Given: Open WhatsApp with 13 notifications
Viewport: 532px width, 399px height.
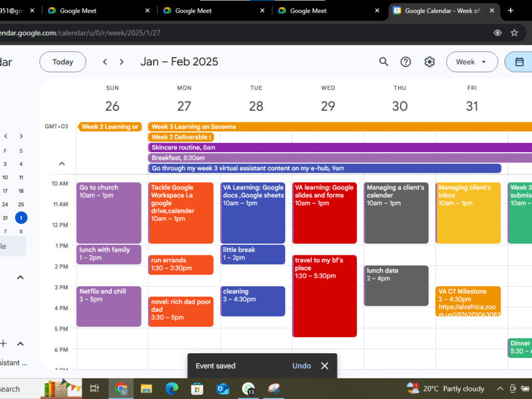Looking at the screenshot, I should click(x=248, y=389).
